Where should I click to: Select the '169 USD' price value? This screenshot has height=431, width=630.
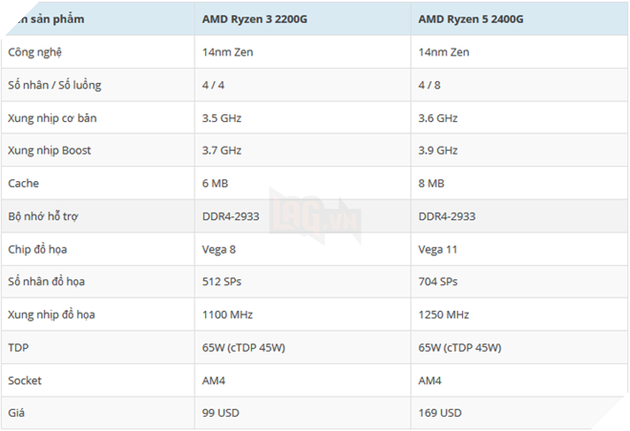(440, 413)
